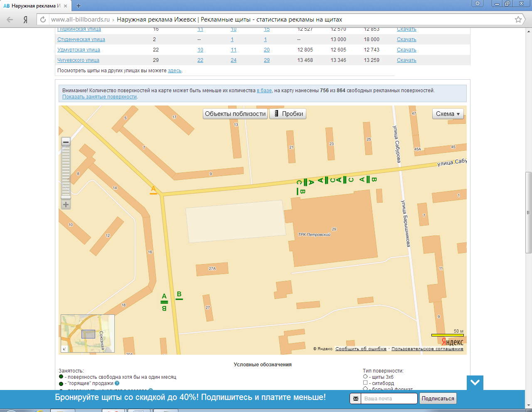Viewport: 532px width, 412px height.
Task: Zoom in the map with plus button
Action: pos(66,204)
